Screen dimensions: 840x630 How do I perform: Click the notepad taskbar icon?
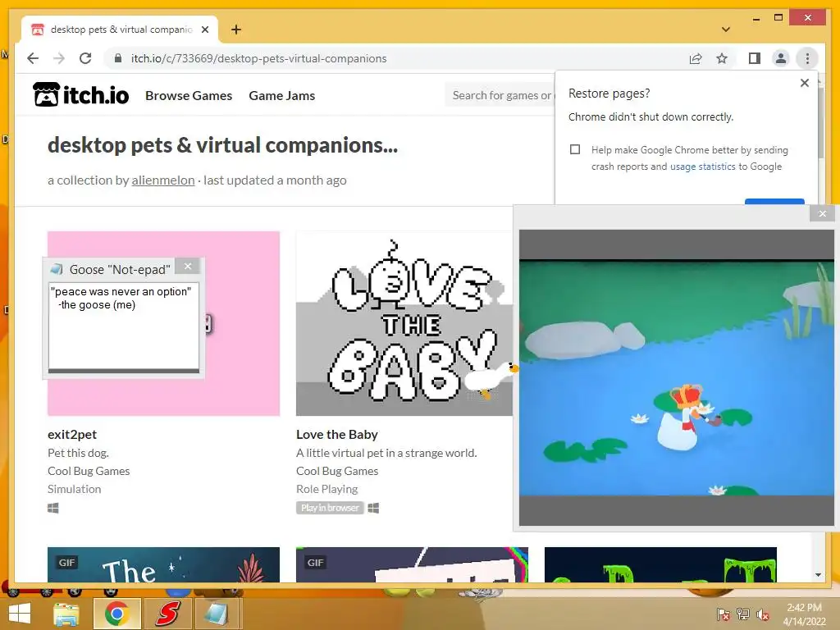coord(216,614)
